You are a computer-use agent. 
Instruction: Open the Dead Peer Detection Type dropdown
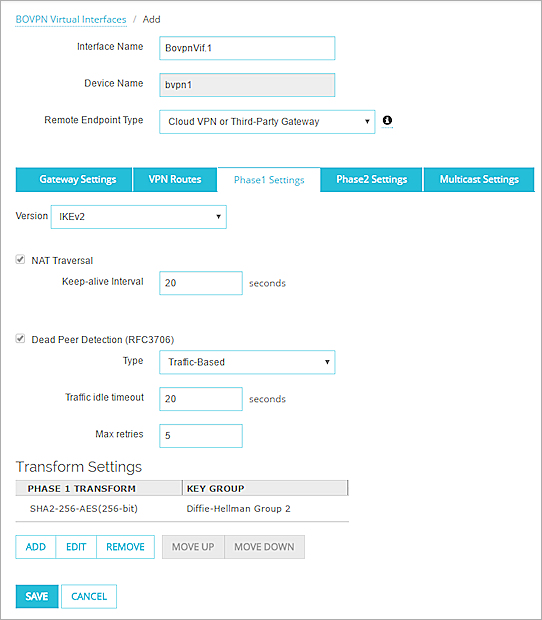[x=247, y=362]
